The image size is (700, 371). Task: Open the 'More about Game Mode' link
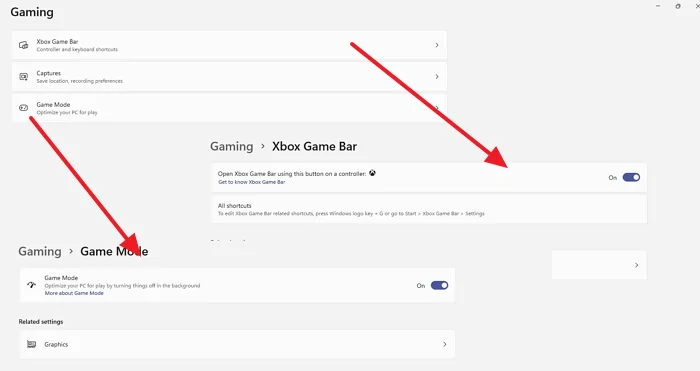74,293
